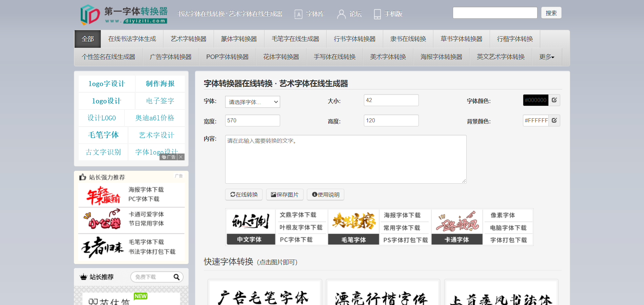Click the background color edit icon
This screenshot has height=305, width=644.
(x=554, y=120)
